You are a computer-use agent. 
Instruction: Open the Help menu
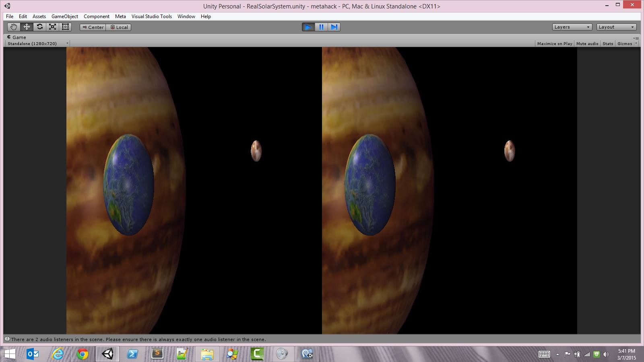206,16
